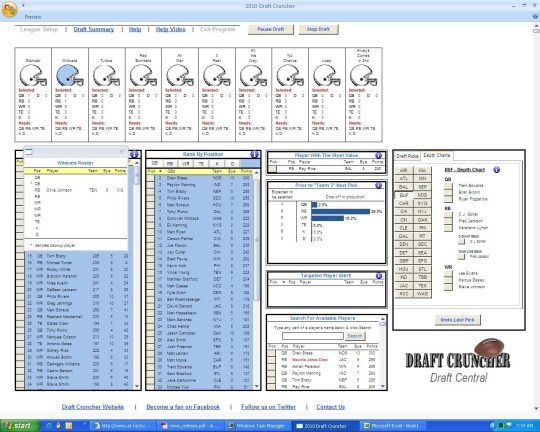Select the K position tab
This screenshot has width=540, height=432.
click(217, 164)
